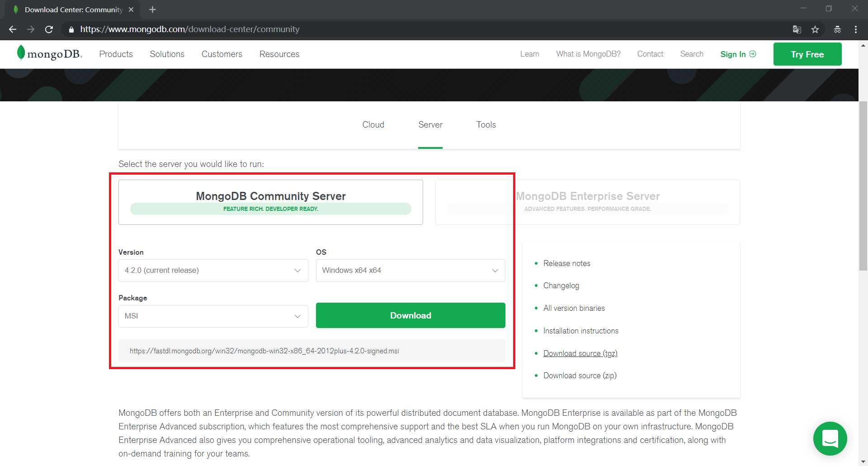Viewport: 868px width, 466px height.
Task: Open the translate page icon
Action: click(x=797, y=29)
